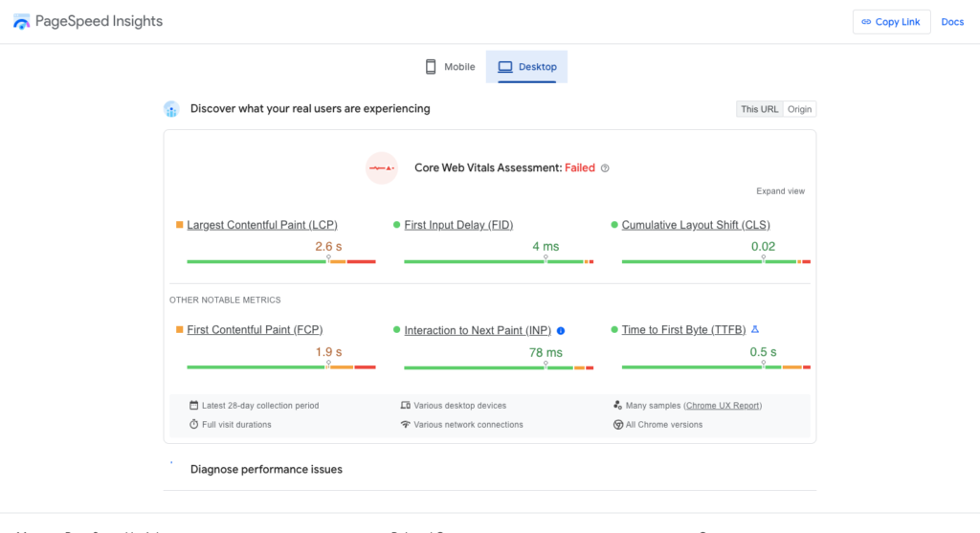Click the failed assessment pulse icon
Viewport: 980px width, 533px height.
click(382, 168)
